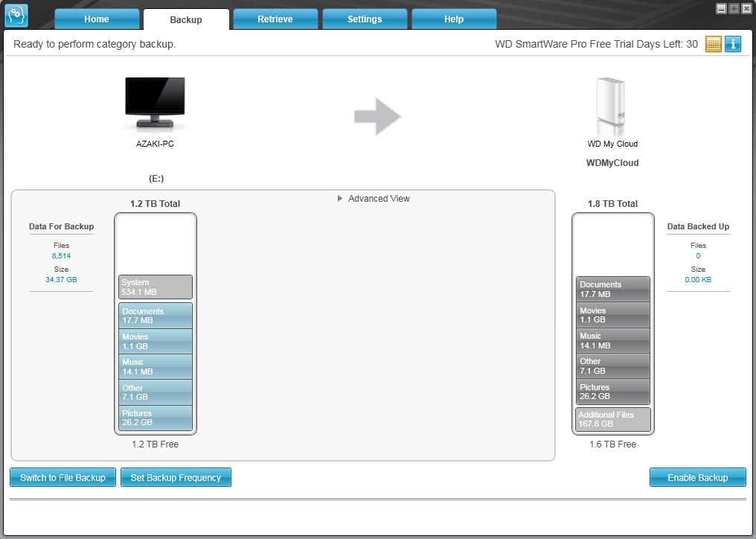Select source Documents 17.7 MB block

pos(156,316)
